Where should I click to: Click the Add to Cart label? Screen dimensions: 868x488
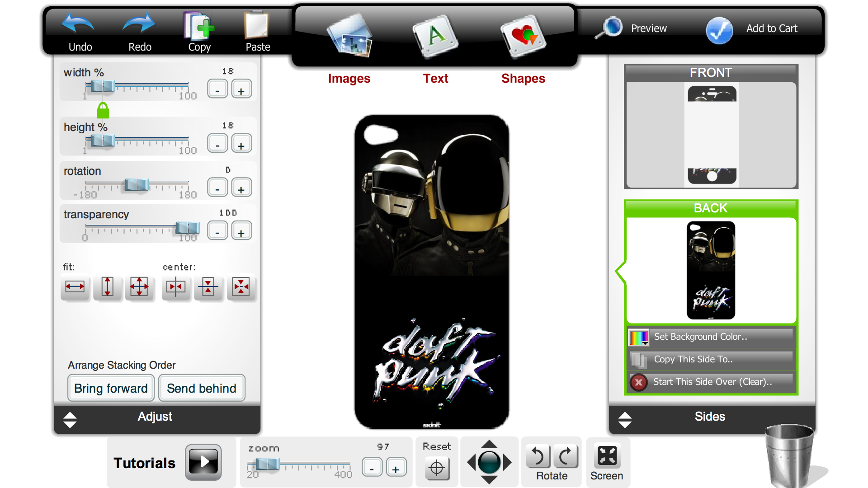pyautogui.click(x=772, y=28)
